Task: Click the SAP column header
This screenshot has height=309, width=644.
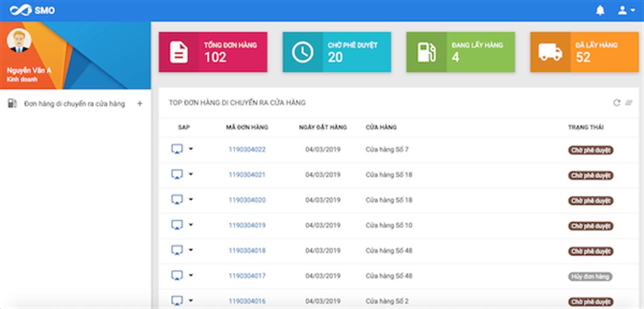Action: [184, 127]
